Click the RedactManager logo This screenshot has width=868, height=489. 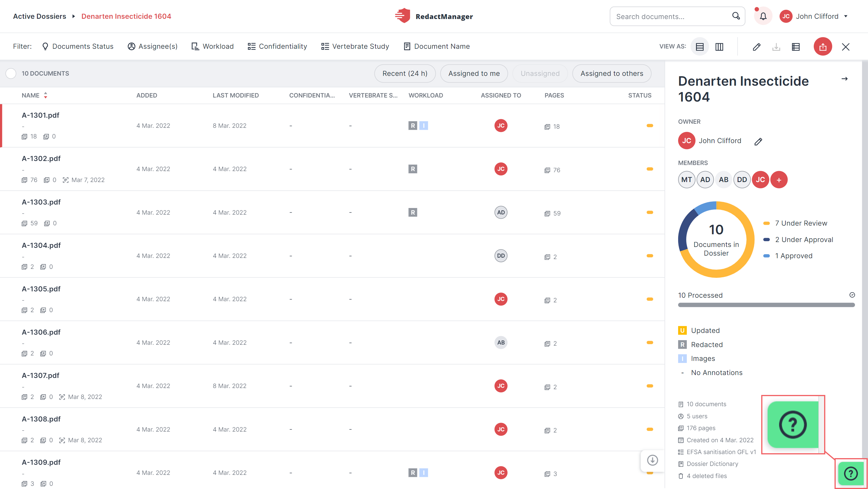coord(434,16)
